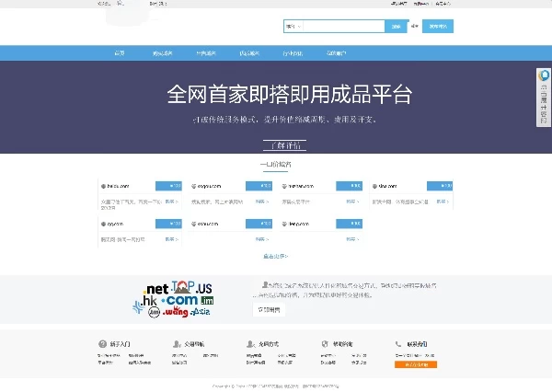The width and height of the screenshot is (552, 392).
Task: Click the sogou.com domain name
Action: tap(210, 186)
